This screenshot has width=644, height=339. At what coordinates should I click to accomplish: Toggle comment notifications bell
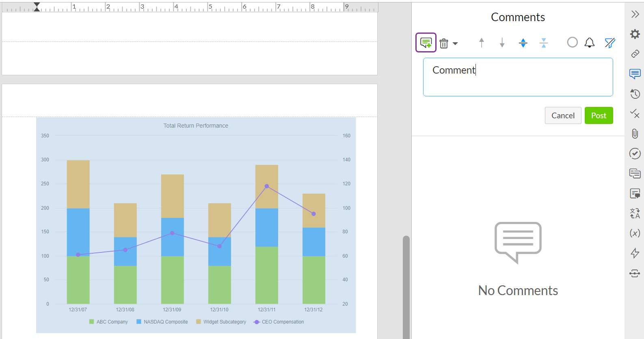coord(590,43)
